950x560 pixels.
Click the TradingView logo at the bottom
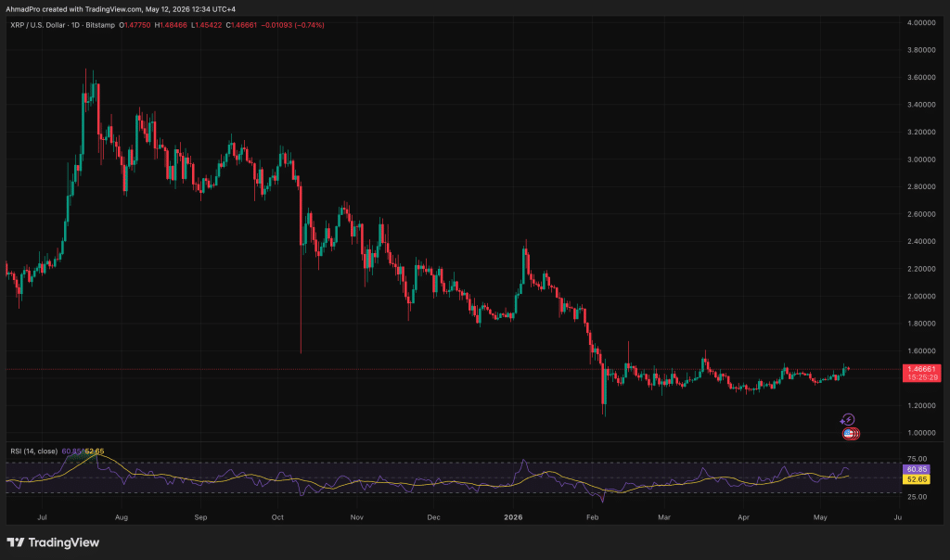coord(53,542)
